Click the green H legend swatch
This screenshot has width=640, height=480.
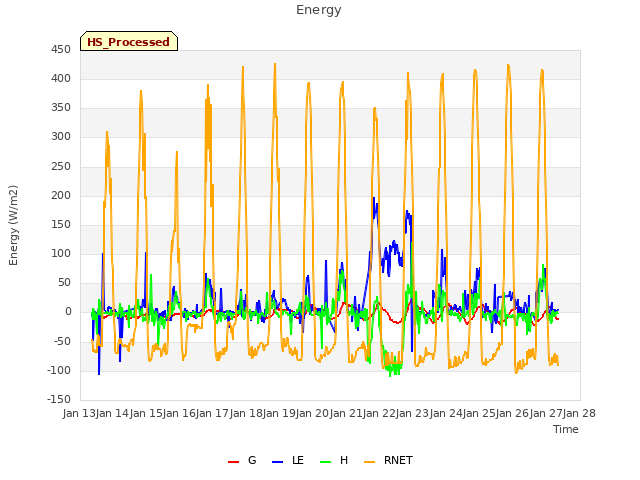coord(325,462)
